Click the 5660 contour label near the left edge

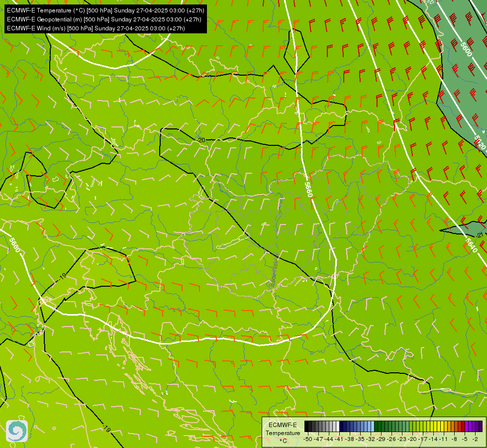[x=14, y=245]
